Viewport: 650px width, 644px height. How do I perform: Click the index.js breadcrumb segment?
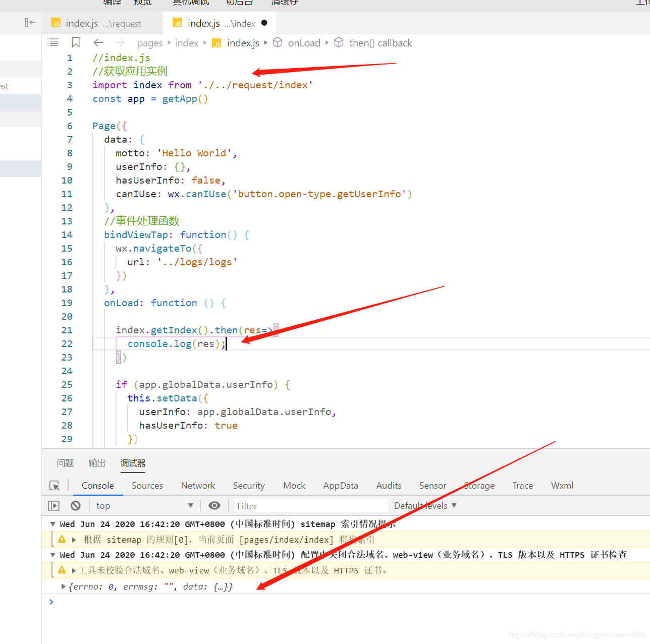(243, 43)
